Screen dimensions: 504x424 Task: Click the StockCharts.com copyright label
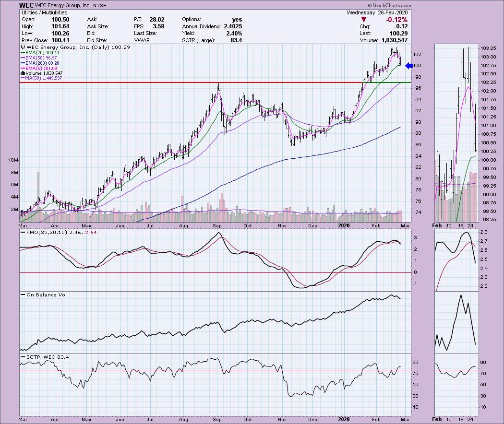389,5
